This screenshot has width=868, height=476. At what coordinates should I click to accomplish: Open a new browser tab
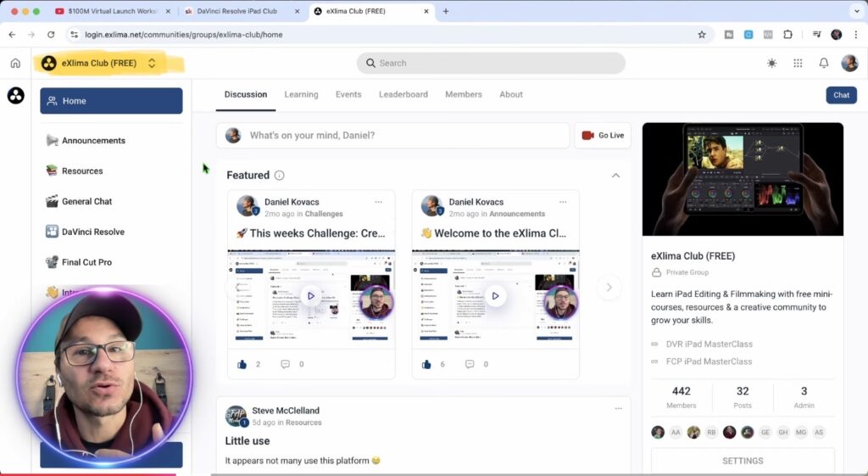[x=446, y=11]
